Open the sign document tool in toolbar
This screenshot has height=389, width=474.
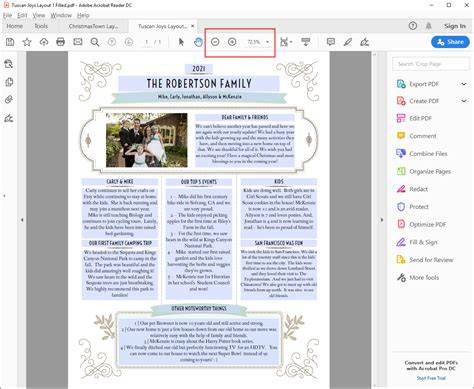coord(365,42)
